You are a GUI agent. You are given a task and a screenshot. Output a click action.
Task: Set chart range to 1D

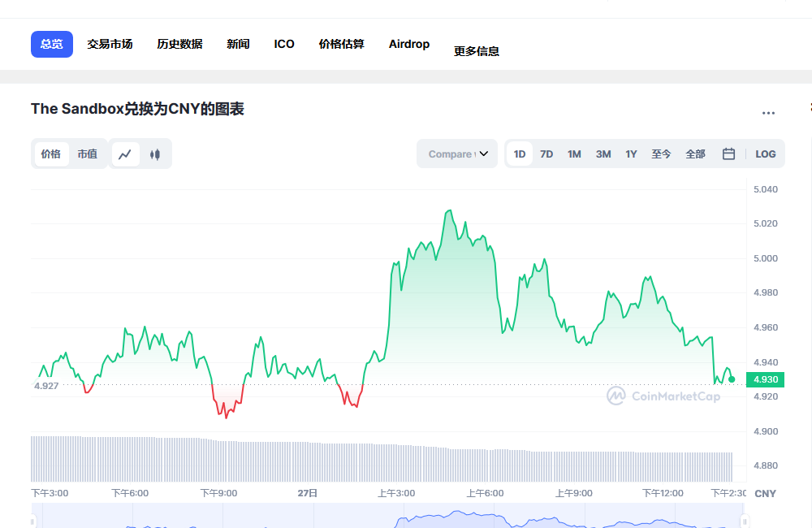tap(520, 154)
